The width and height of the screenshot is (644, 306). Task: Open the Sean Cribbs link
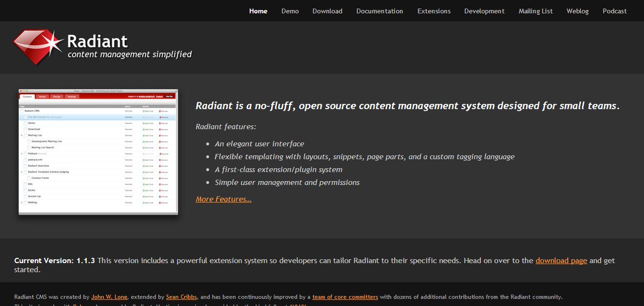[181, 296]
